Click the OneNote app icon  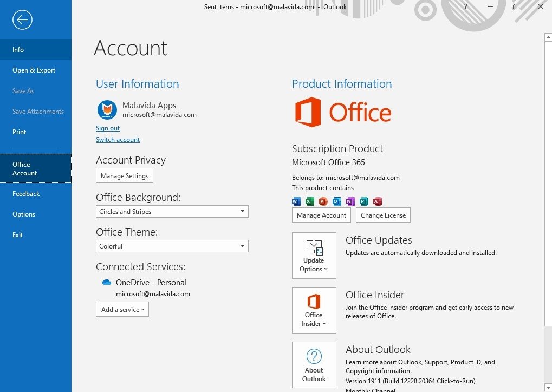(x=350, y=201)
